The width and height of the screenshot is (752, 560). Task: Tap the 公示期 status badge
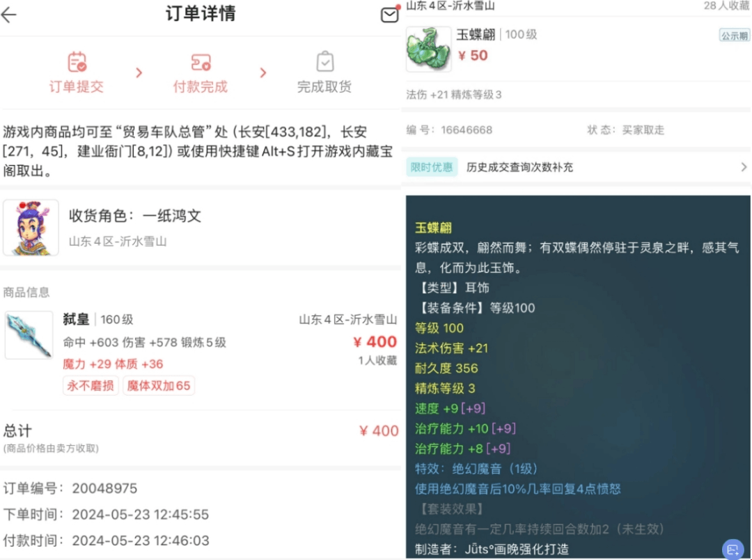tap(735, 36)
